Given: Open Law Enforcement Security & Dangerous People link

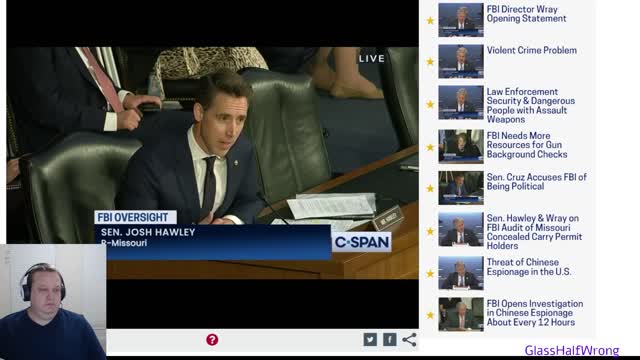Looking at the screenshot, I should (x=531, y=105).
